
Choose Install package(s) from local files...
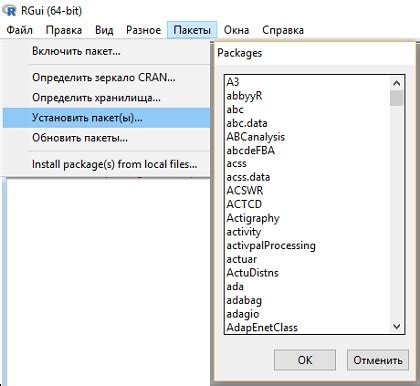107,164
